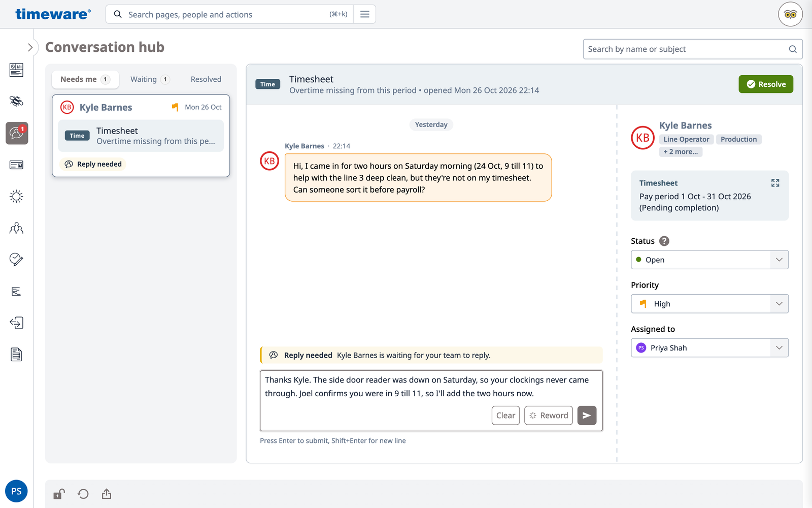This screenshot has height=508, width=812.
Task: Open the dashboard icon in sidebar
Action: pos(16,70)
